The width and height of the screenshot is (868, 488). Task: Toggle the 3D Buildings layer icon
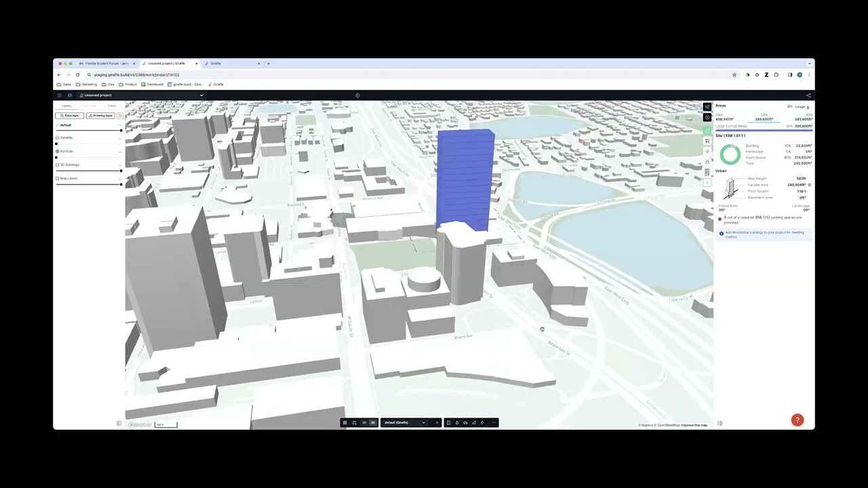(x=57, y=165)
